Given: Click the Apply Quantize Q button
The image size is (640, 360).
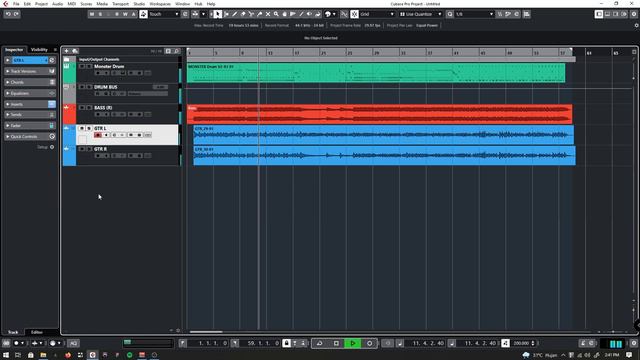Looking at the screenshot, I should 449,14.
